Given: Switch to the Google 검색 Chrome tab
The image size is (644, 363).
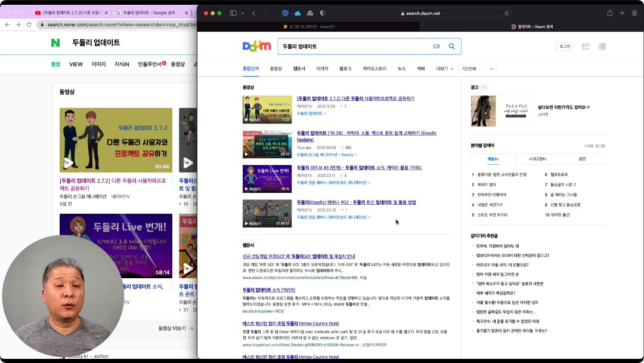Looking at the screenshot, I should click(x=148, y=13).
